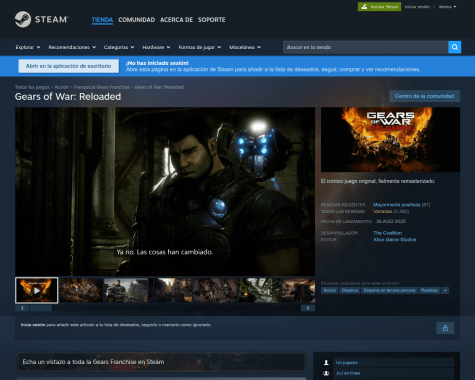Click the Acción breadcrumb link
The width and height of the screenshot is (475, 380).
pos(62,87)
